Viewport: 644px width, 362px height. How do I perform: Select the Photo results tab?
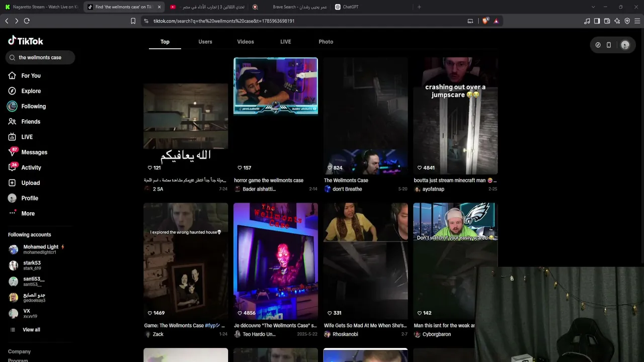coord(326,42)
